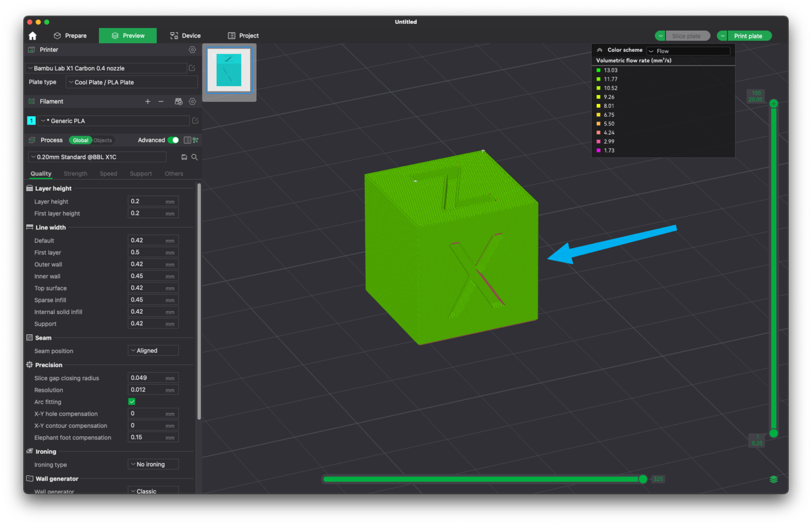The height and width of the screenshot is (525, 812).
Task: Click the layer preview slider at 325
Action: [x=643, y=479]
